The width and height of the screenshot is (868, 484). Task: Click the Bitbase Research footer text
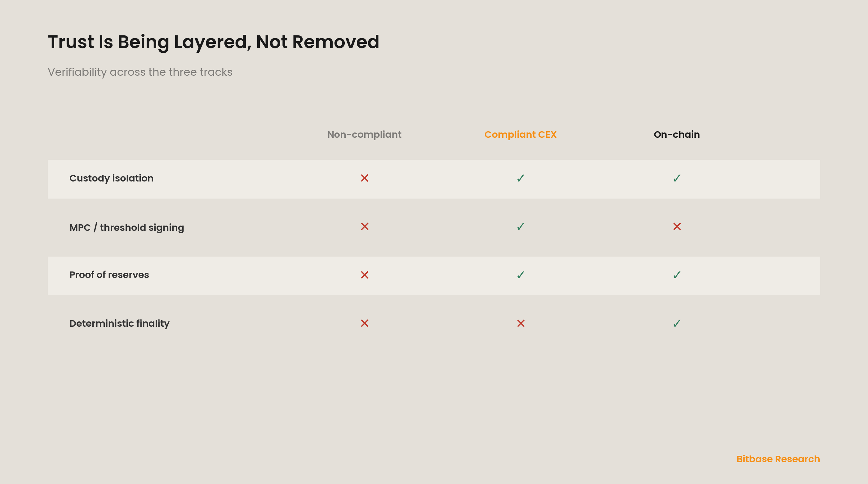click(778, 459)
